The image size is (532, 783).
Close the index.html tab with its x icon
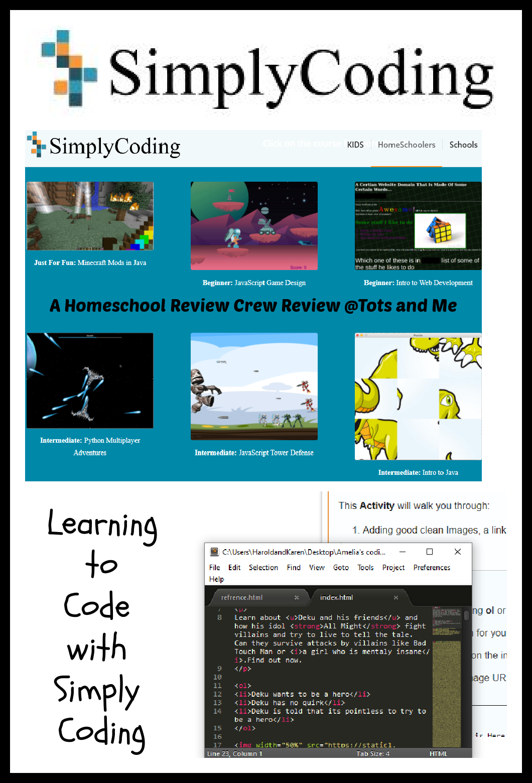coord(396,597)
